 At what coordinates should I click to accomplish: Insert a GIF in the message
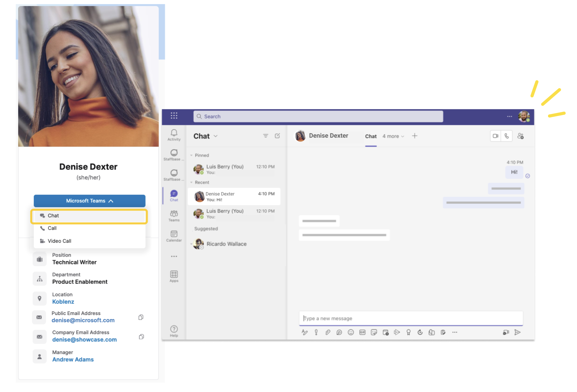pos(362,332)
